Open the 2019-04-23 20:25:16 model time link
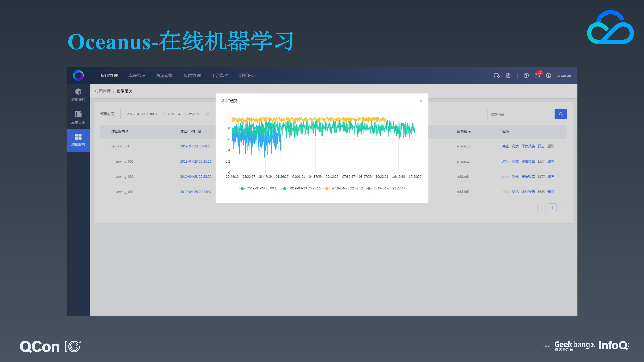 click(x=196, y=161)
